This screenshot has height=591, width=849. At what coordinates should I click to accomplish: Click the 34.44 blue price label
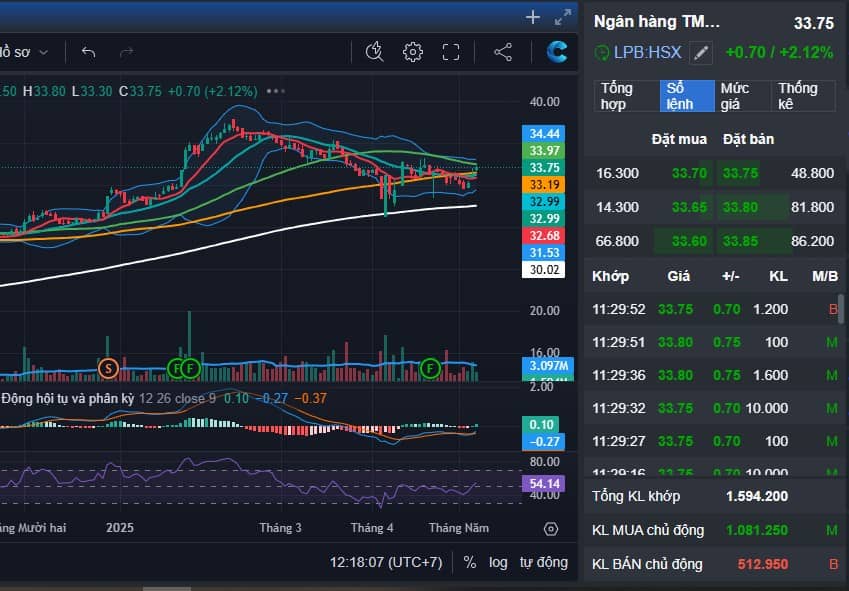[544, 134]
